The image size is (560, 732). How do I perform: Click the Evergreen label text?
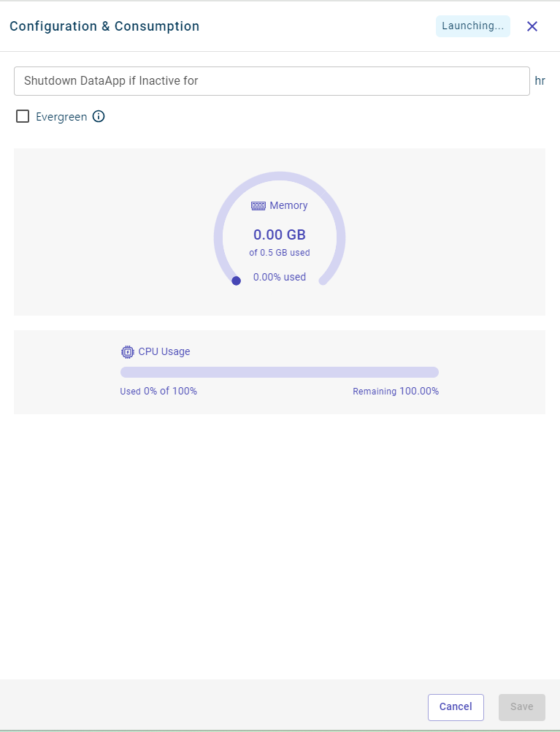click(61, 117)
